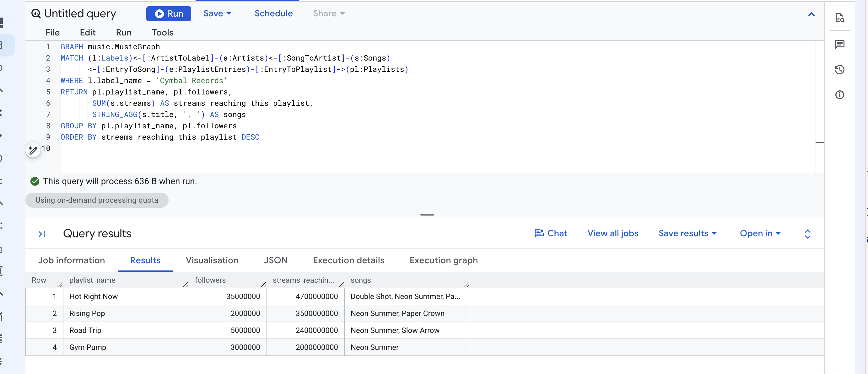Open the Chat assistant
868x374 pixels.
[x=551, y=233]
